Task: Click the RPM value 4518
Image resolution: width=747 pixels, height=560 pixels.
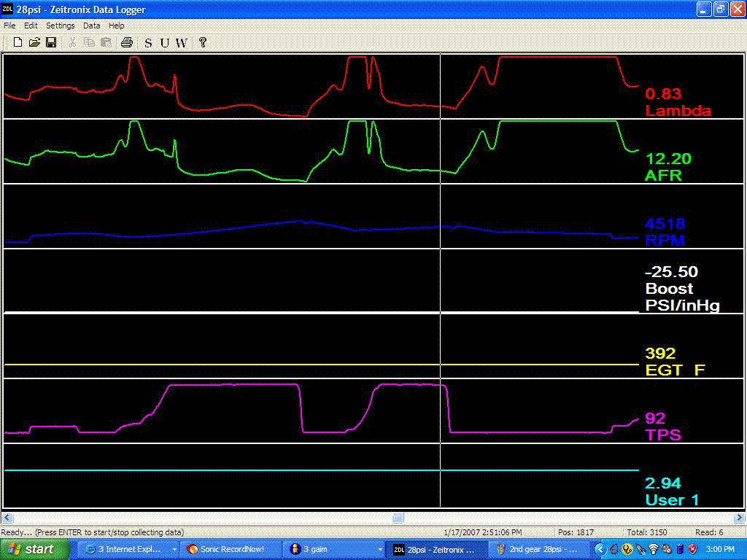Action: pos(665,223)
